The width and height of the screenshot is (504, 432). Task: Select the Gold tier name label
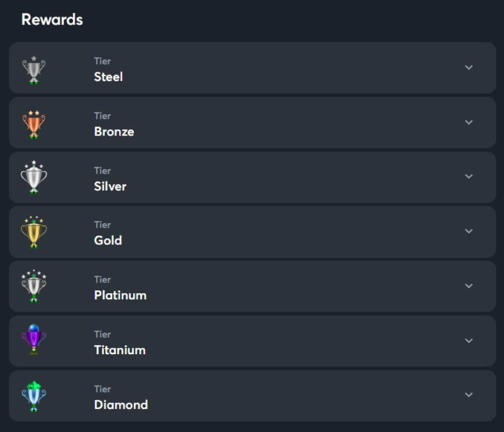[108, 241]
